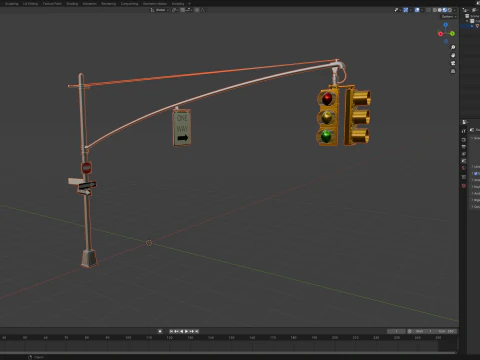This screenshot has height=360, width=480.
Task: Open the pivot point dropdown
Action: 175,10
